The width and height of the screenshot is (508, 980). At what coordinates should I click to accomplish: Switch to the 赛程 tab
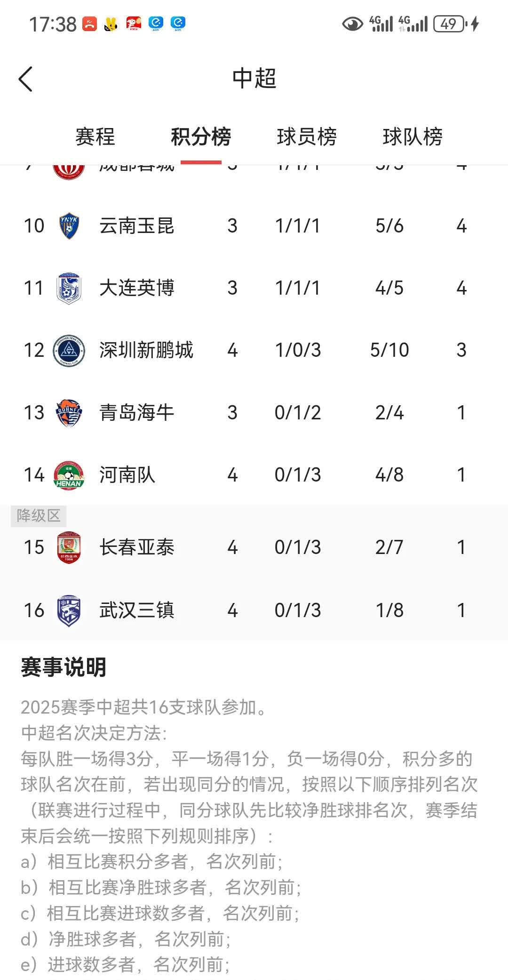coord(95,137)
